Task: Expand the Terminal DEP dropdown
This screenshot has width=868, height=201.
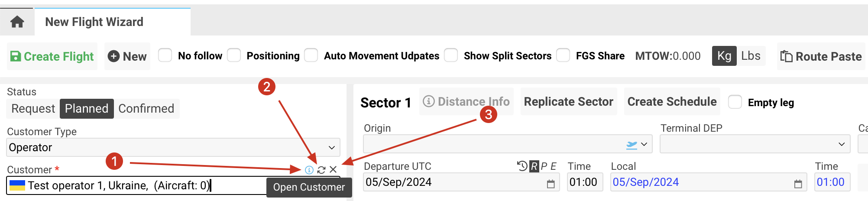Action: 841,144
